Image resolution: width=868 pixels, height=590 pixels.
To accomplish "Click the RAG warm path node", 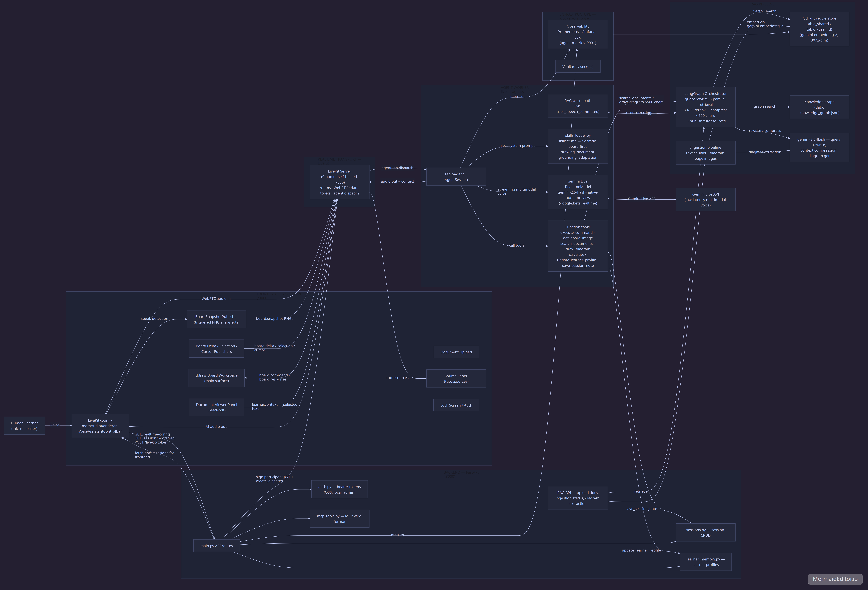I will click(x=578, y=106).
